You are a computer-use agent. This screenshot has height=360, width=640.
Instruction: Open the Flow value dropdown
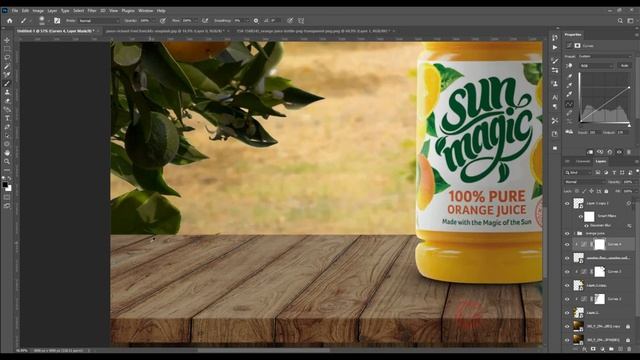click(189, 20)
